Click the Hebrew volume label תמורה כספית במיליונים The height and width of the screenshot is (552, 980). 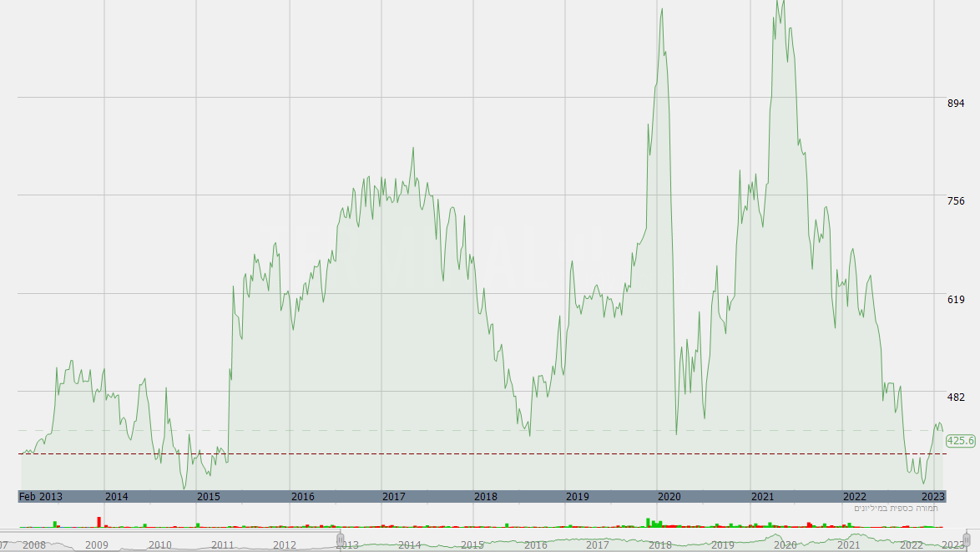[x=896, y=509]
